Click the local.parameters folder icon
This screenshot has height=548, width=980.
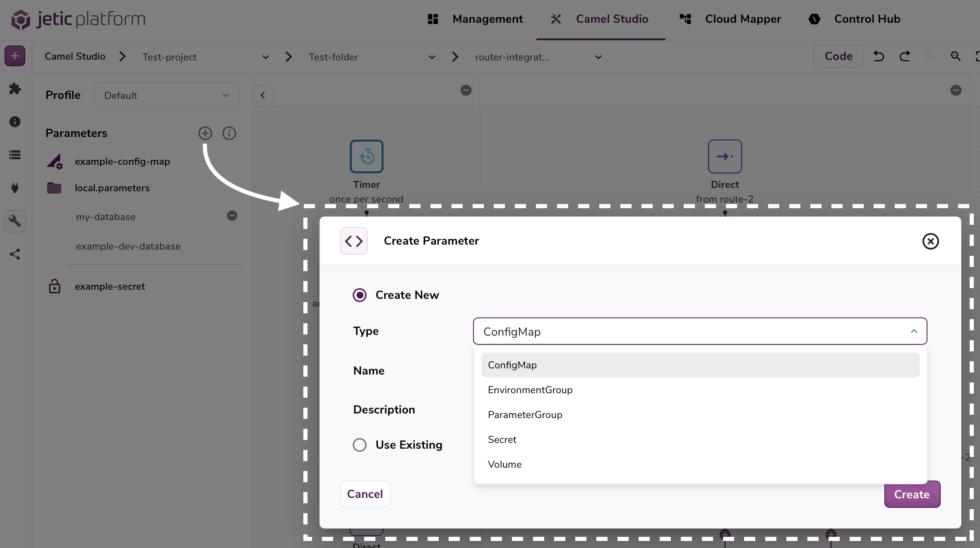click(54, 188)
